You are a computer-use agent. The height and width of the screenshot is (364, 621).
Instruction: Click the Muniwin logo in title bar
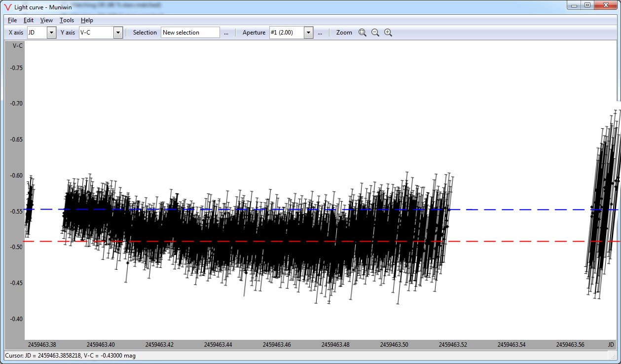(x=7, y=6)
